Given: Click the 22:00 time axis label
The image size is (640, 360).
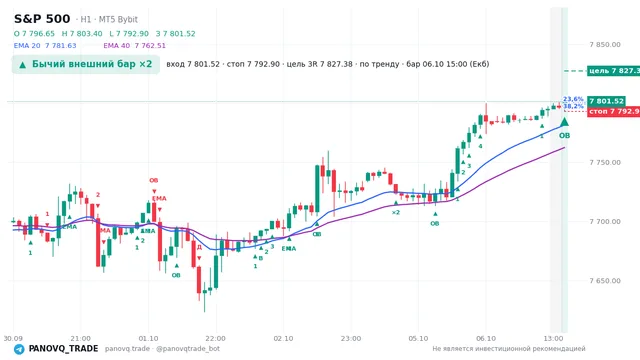Looking at the screenshot, I should click(216, 338).
